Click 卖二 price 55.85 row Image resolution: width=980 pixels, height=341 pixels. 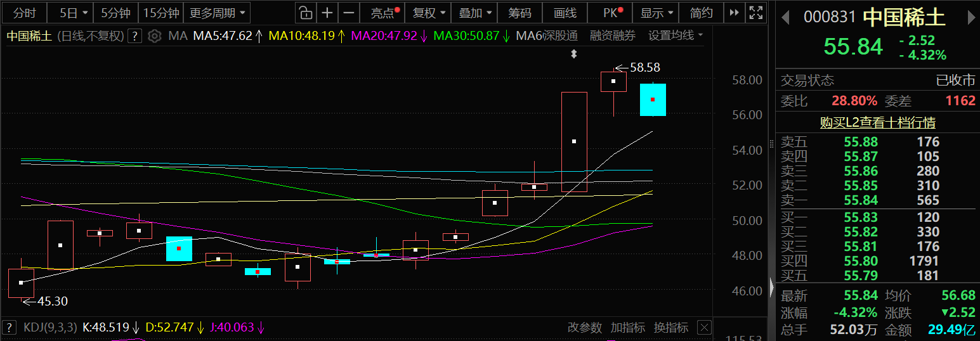[x=877, y=186]
